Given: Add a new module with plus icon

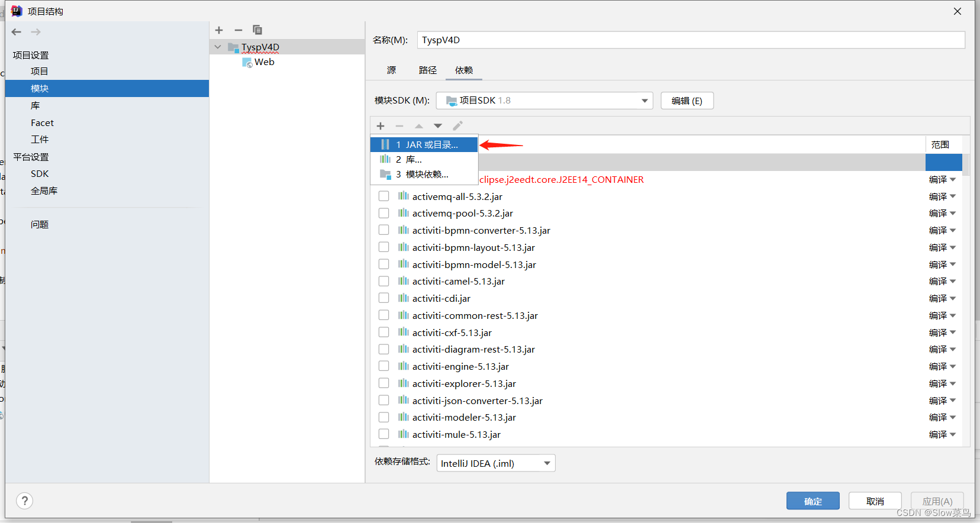Looking at the screenshot, I should click(219, 30).
